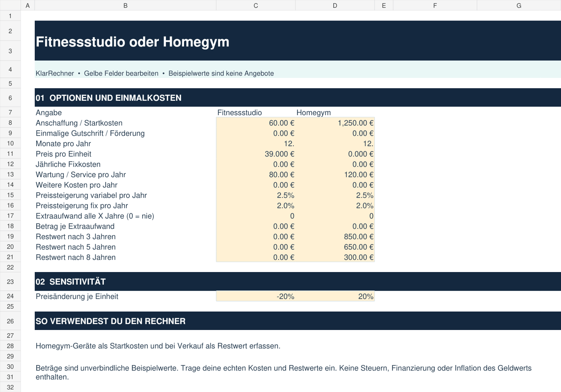
Task: Select Homegym Restwert nach 8 Jahren 300.00 €
Action: pyautogui.click(x=335, y=257)
